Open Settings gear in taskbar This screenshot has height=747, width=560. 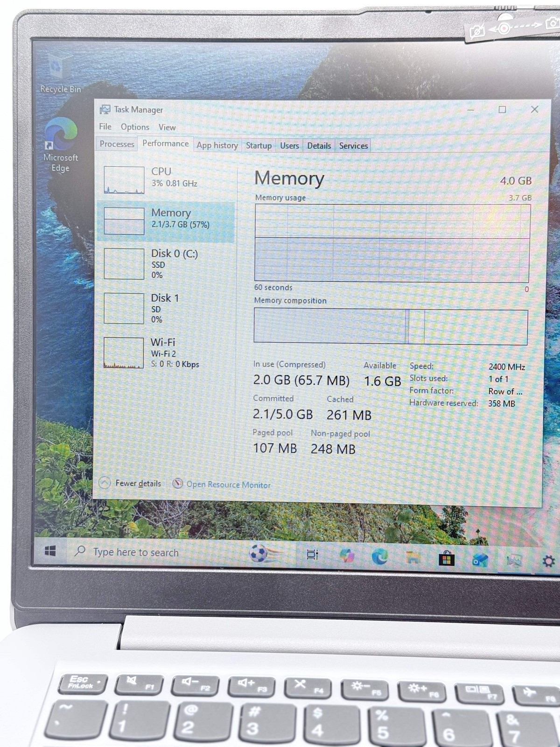[x=548, y=561]
